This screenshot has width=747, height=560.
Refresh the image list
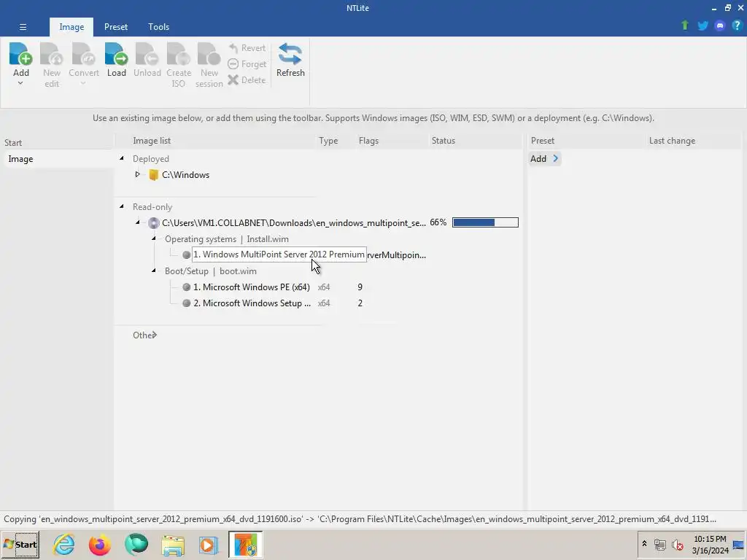(290, 60)
